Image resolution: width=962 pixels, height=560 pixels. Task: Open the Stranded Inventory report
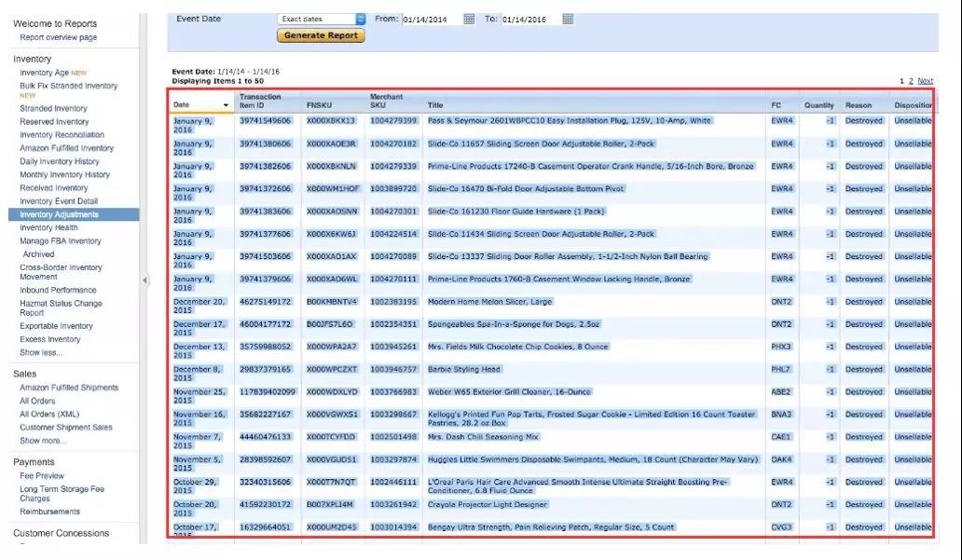coord(53,109)
